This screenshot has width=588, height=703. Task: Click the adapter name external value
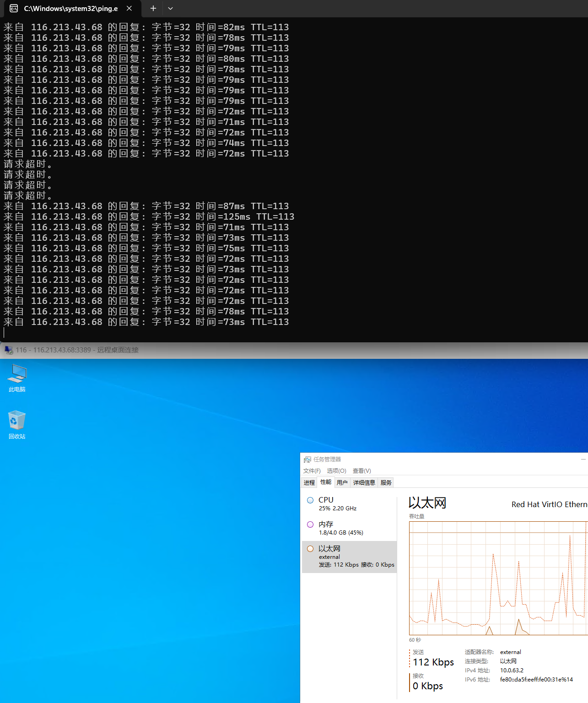511,652
